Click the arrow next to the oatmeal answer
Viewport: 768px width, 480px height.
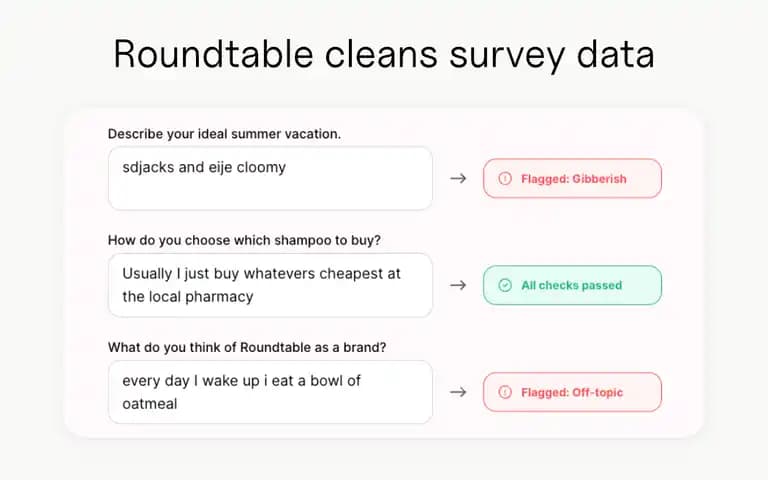tap(458, 392)
